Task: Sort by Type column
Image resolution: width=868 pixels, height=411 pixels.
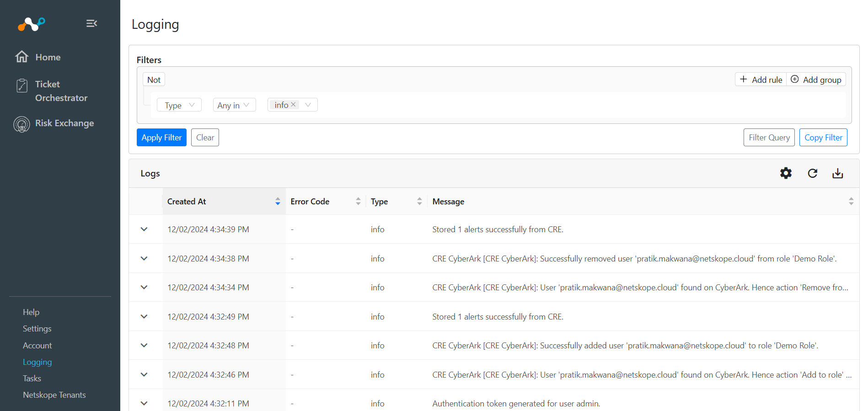Action: pyautogui.click(x=419, y=201)
